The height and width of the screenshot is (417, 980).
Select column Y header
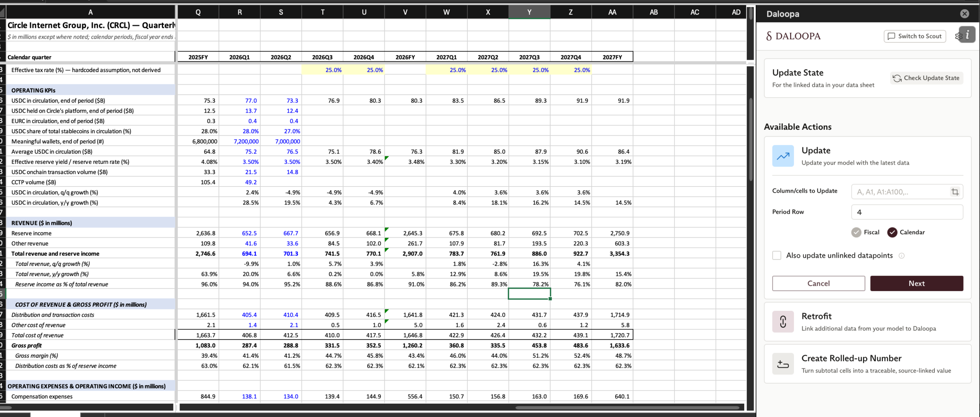coord(529,12)
